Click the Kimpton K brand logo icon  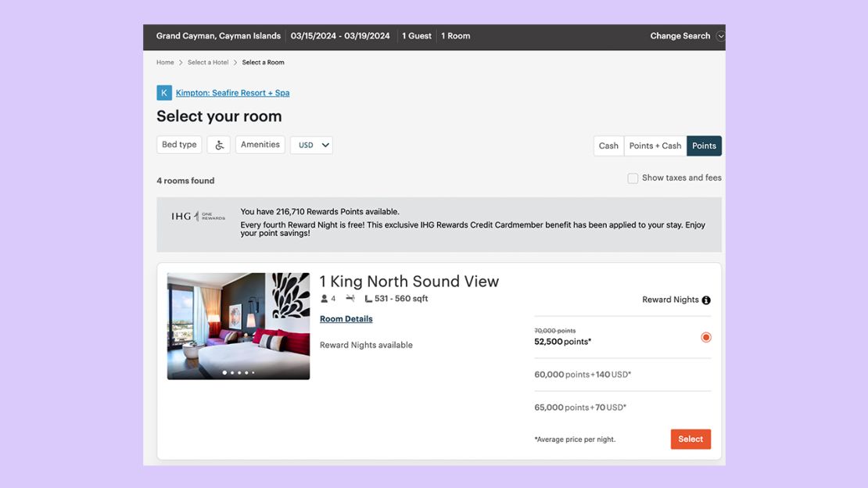[164, 92]
